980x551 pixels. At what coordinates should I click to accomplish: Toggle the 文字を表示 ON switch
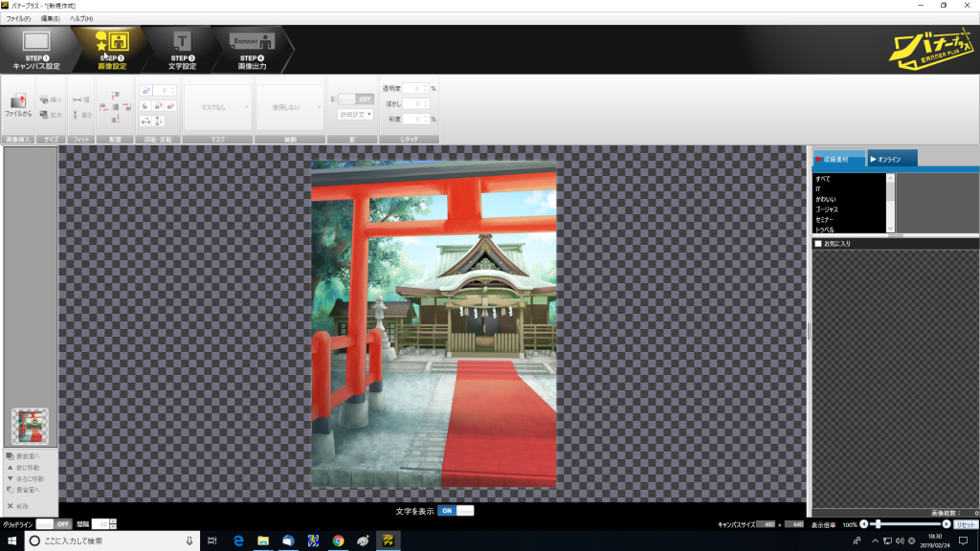[456, 511]
